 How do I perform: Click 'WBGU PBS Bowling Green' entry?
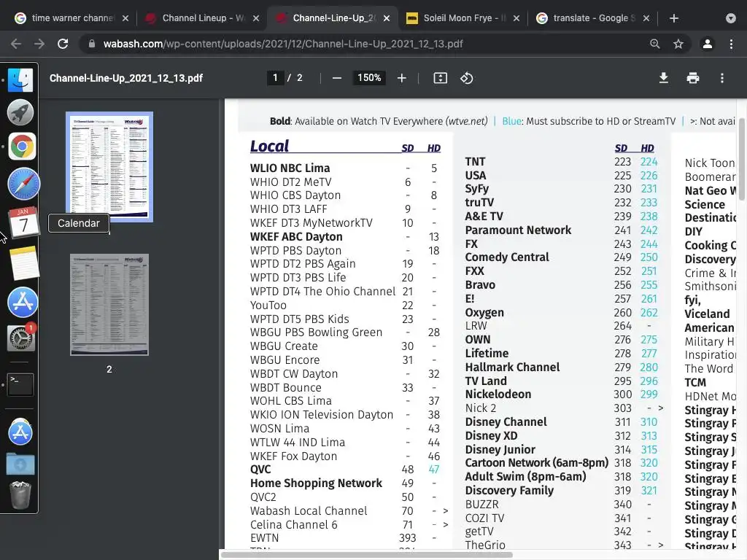(316, 332)
